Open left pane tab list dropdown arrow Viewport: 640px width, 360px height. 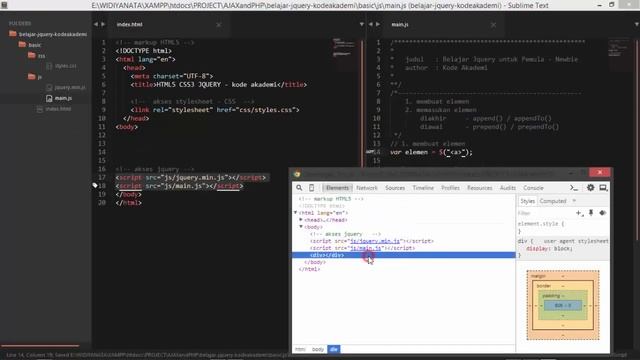(x=361, y=24)
